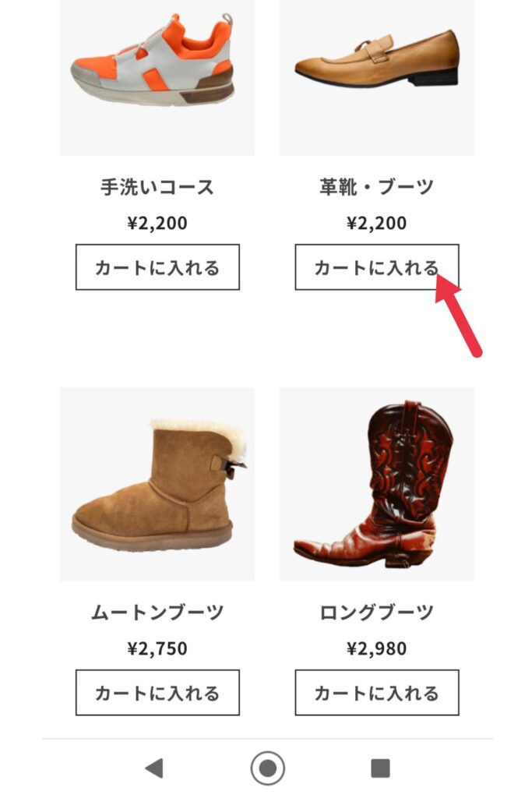Tap the recent apps square icon

pyautogui.click(x=380, y=768)
